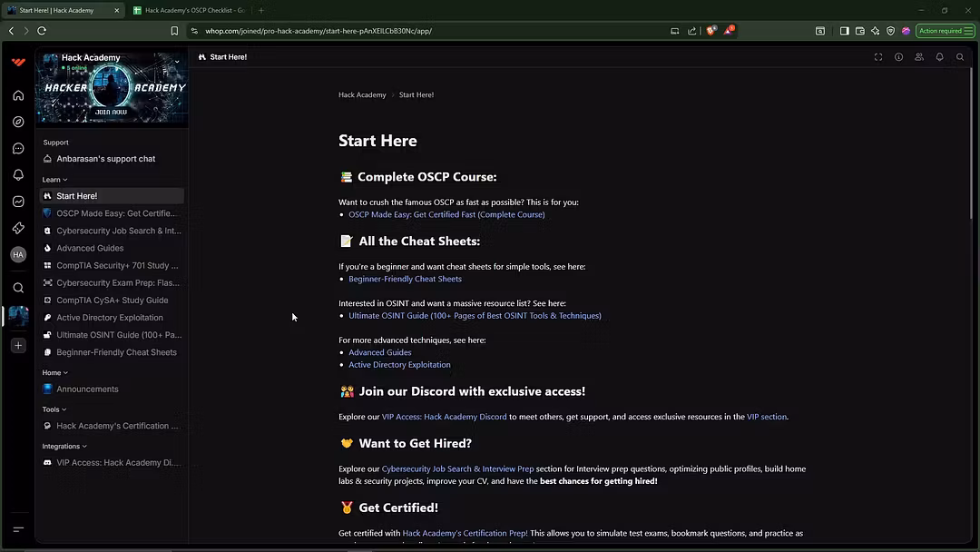Click the Action required button
The width and height of the screenshot is (980, 552).
pos(945,31)
